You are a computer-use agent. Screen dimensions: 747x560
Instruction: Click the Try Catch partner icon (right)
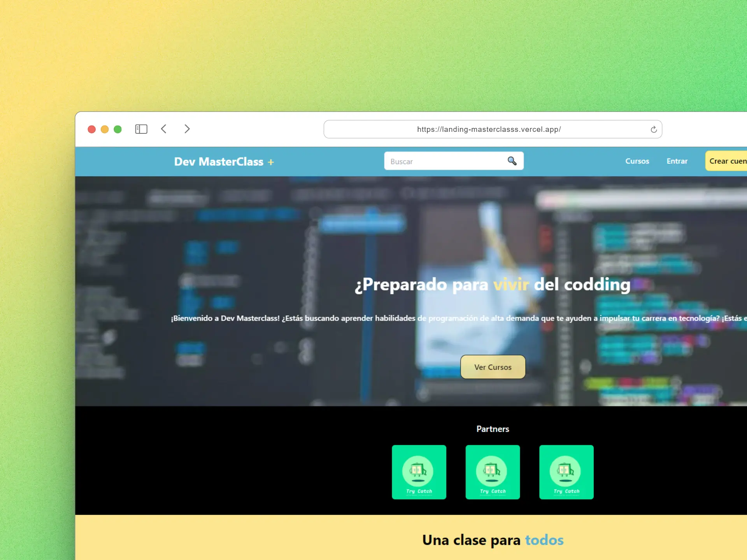point(566,472)
